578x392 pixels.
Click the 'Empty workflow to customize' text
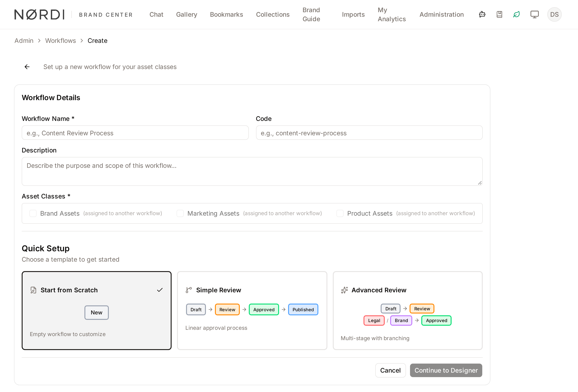point(68,334)
